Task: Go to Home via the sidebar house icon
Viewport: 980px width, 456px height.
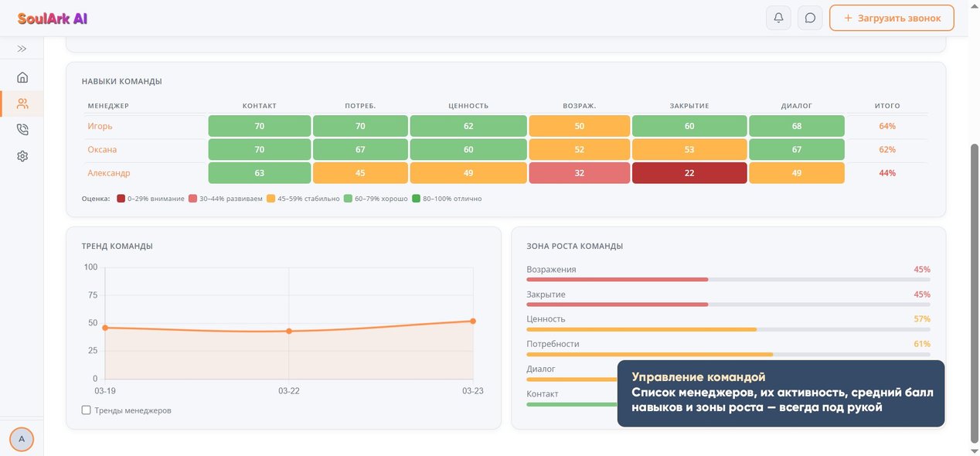Action: point(22,77)
